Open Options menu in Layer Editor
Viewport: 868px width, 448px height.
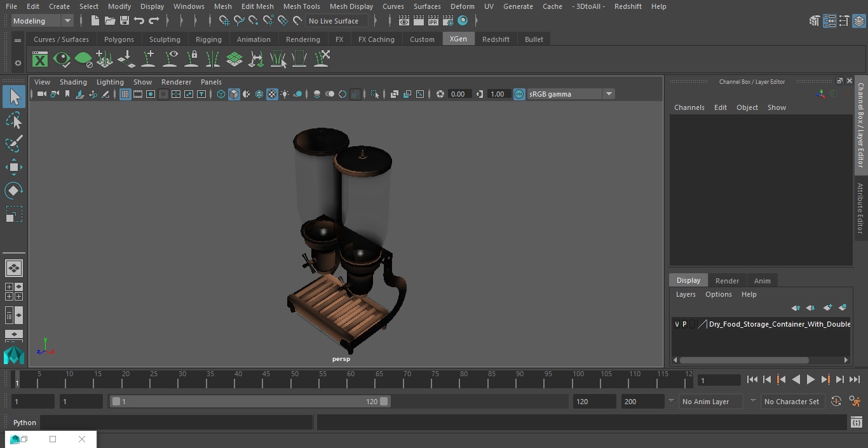click(719, 294)
